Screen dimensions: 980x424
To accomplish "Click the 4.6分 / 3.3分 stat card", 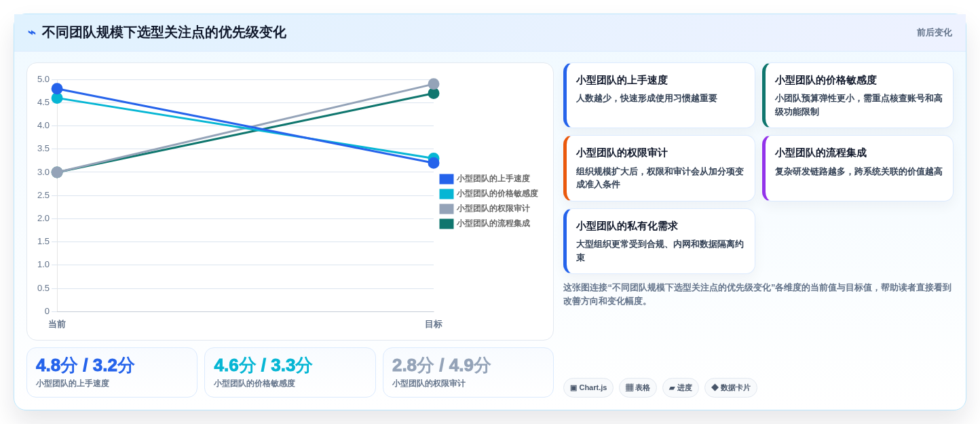I will click(x=290, y=372).
